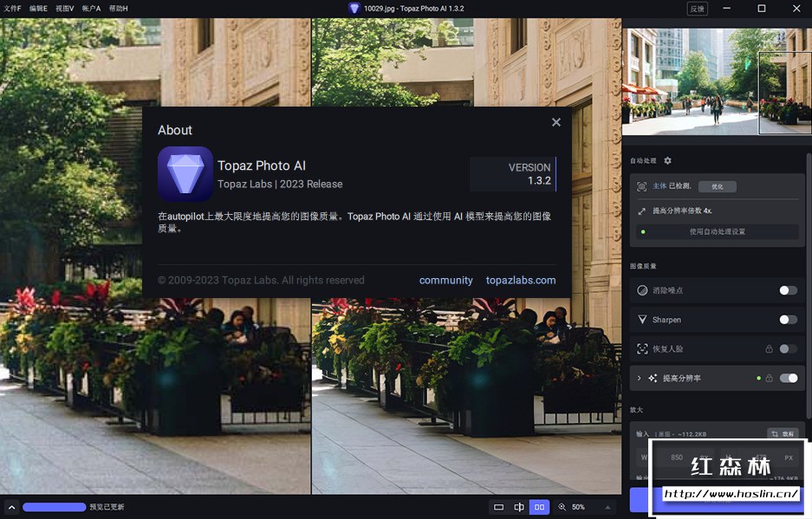Image resolution: width=812 pixels, height=519 pixels.
Task: Open the 帐户A menu
Action: [x=91, y=9]
